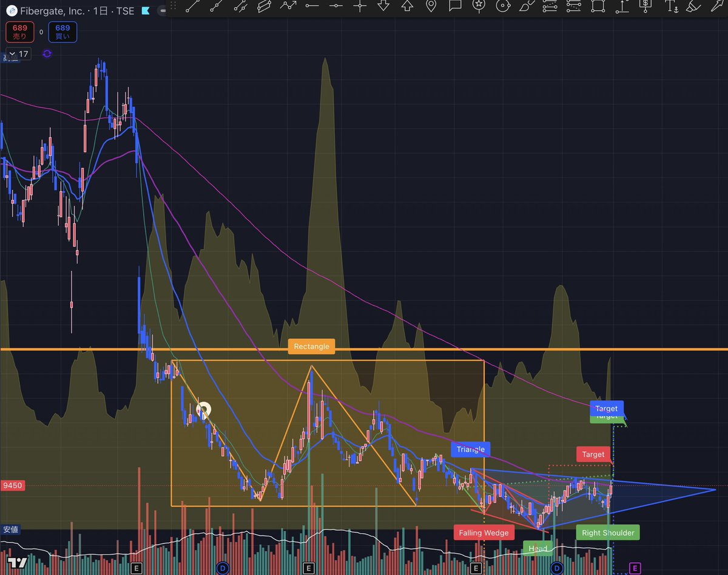The width and height of the screenshot is (728, 575).
Task: Select the last pen-shaped tool in the toolbar
Action: (716, 6)
